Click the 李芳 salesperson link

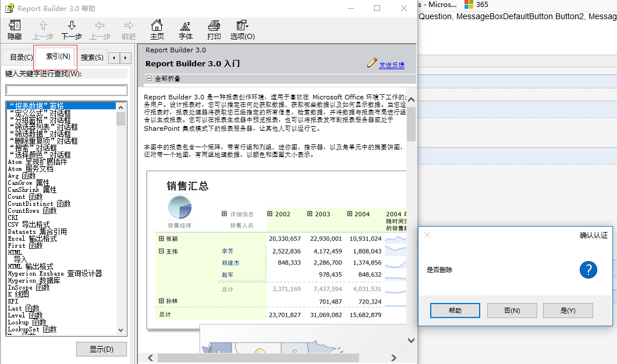(228, 251)
